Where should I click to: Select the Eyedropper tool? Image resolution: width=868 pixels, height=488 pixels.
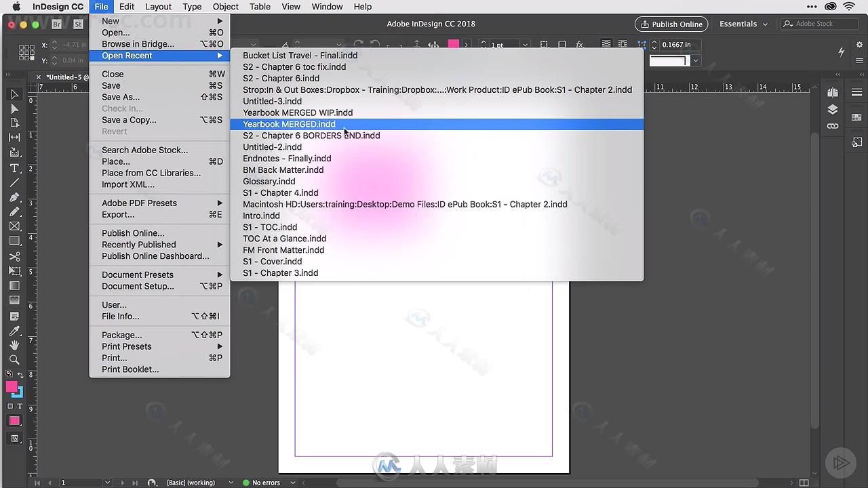(14, 331)
